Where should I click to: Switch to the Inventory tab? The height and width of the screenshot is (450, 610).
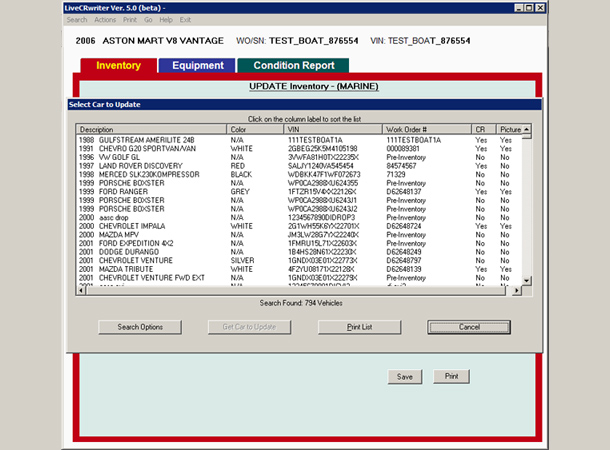[119, 65]
